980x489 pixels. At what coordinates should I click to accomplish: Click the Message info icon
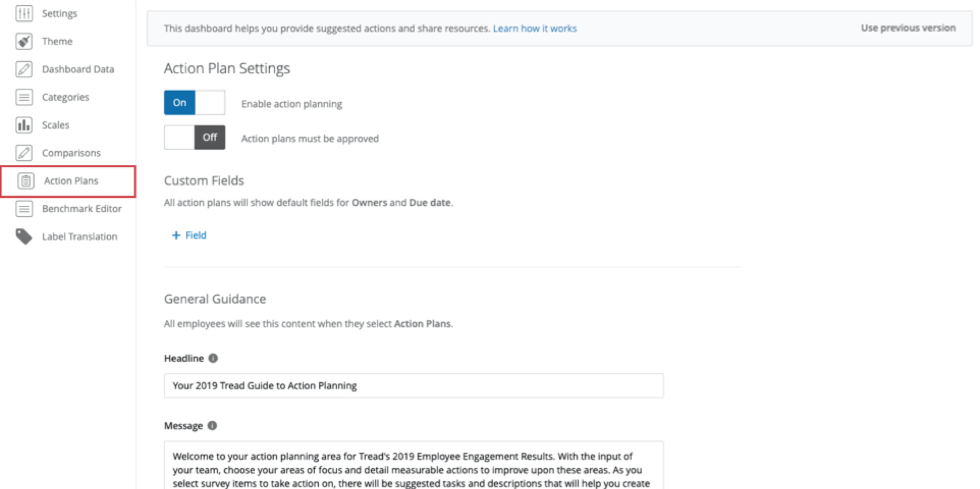211,426
